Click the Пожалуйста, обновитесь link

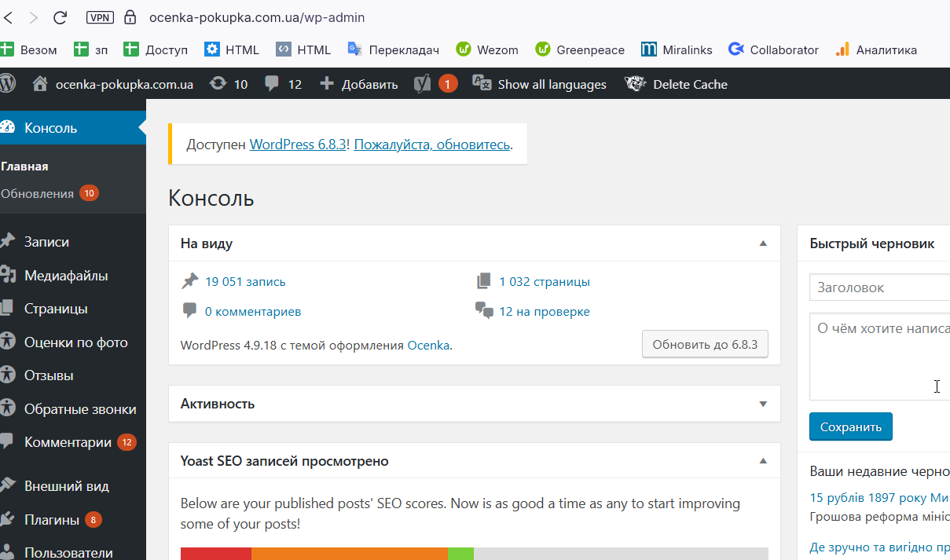432,145
